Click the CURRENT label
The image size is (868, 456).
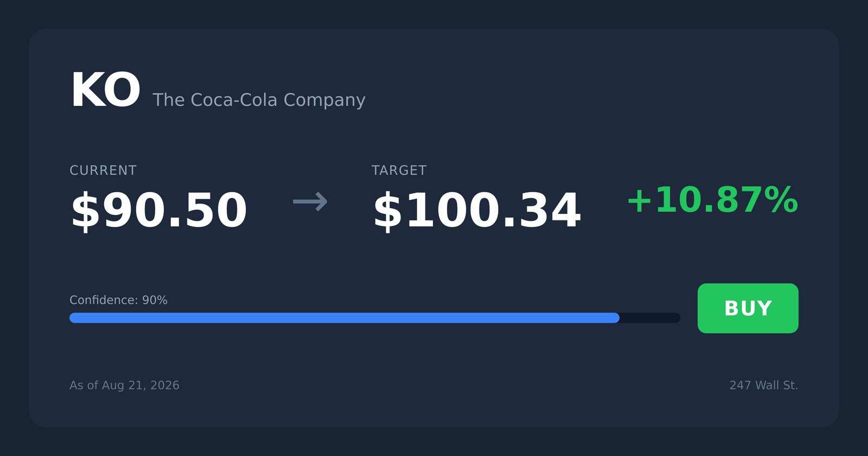pyautogui.click(x=103, y=170)
